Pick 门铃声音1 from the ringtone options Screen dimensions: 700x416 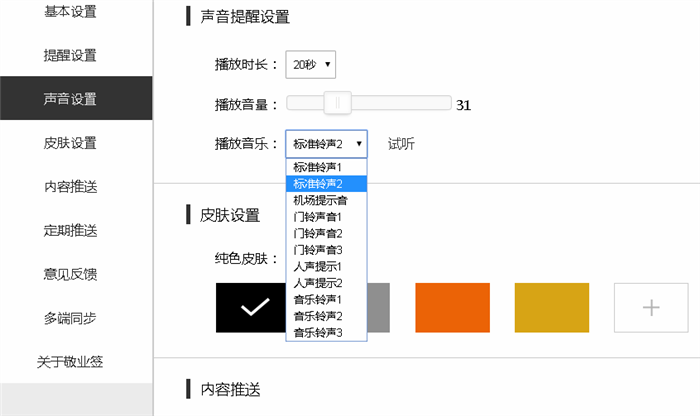pyautogui.click(x=318, y=217)
